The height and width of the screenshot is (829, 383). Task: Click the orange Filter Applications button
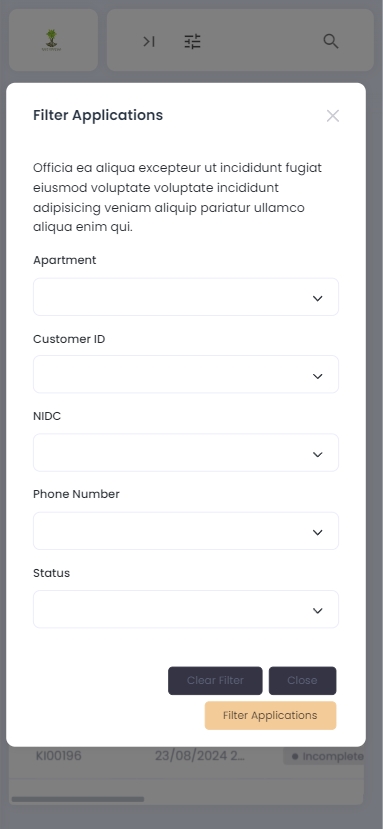[x=270, y=715]
